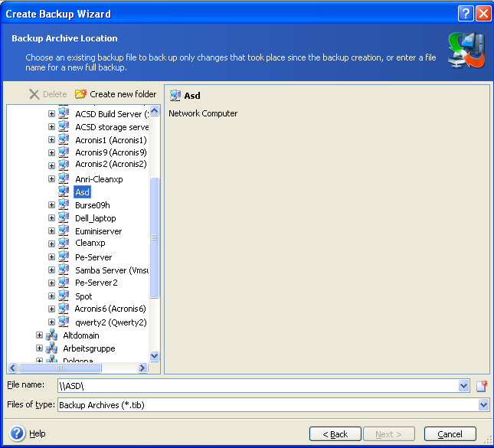This screenshot has width=494, height=448.
Task: Click the horizontal scrollbar thumb
Action: tap(60, 368)
